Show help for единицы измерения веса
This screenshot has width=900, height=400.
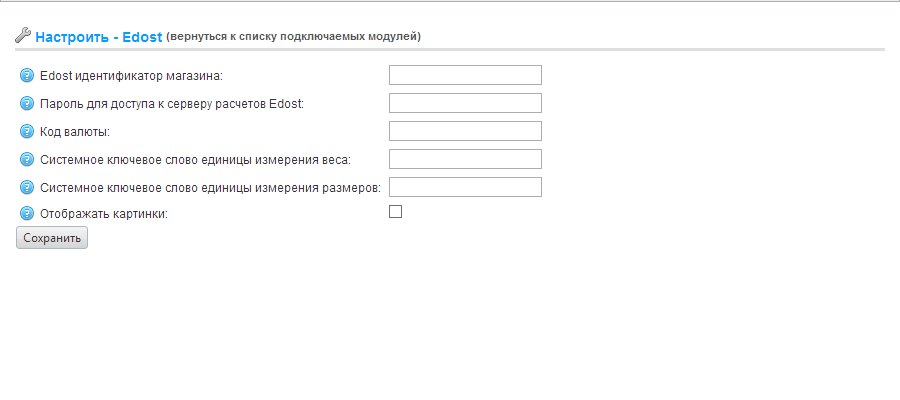pyautogui.click(x=27, y=160)
